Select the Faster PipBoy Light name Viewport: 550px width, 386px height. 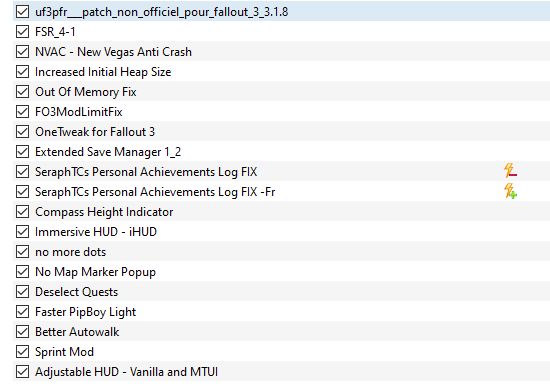tap(86, 312)
